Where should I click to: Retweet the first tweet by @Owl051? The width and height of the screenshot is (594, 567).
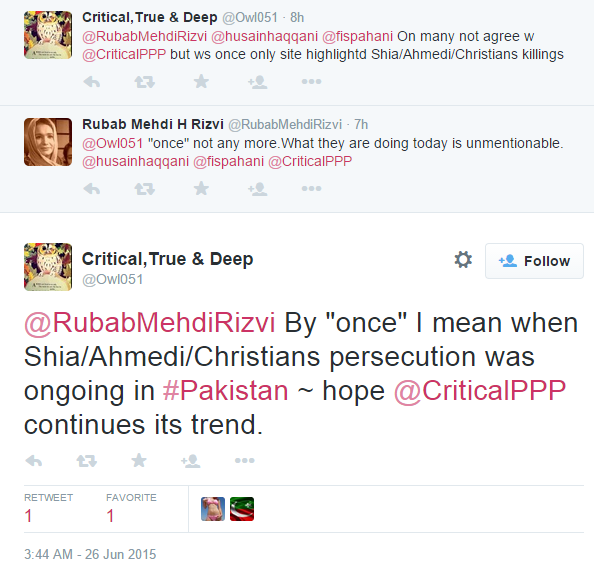pos(145,82)
